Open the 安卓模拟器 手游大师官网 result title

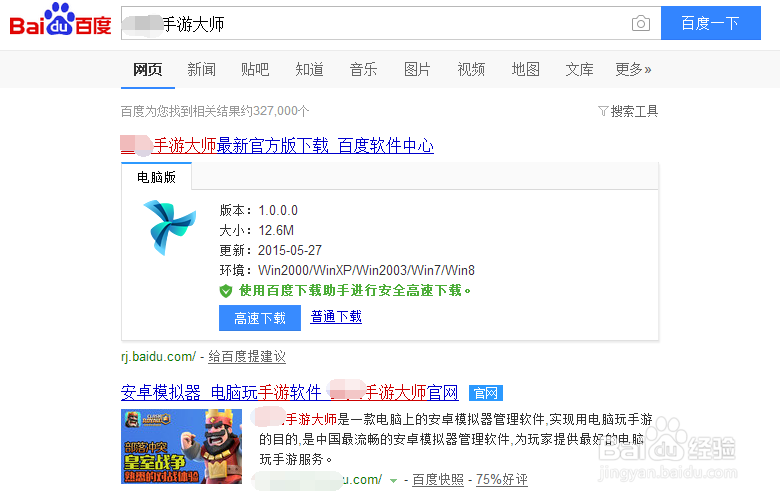(x=290, y=393)
